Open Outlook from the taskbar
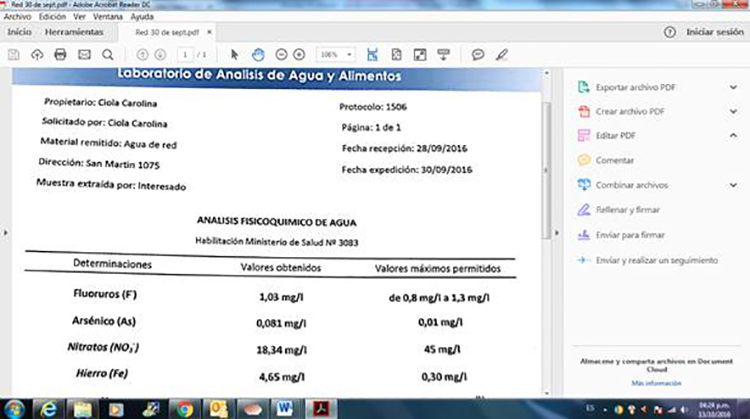Screen dimensions: 750x419 coord(219,409)
